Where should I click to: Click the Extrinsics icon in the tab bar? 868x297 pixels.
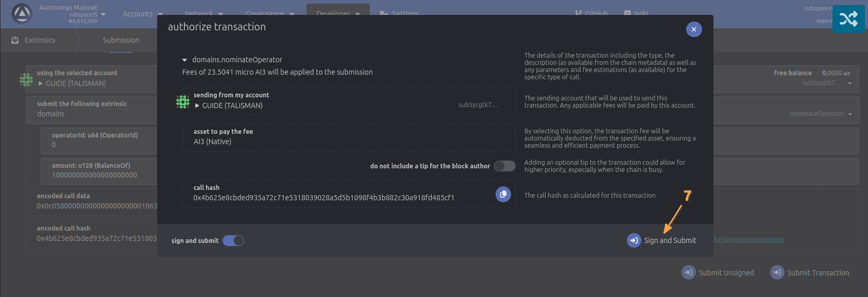coord(15,40)
